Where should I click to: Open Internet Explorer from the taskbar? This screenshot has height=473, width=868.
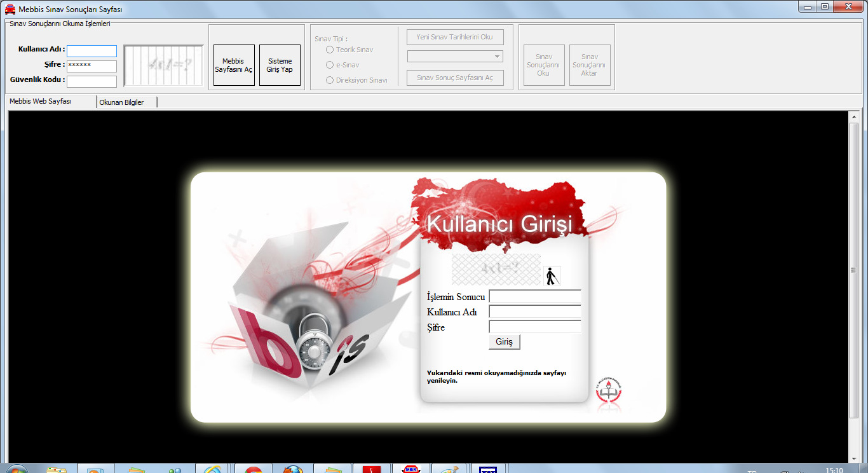(x=212, y=469)
